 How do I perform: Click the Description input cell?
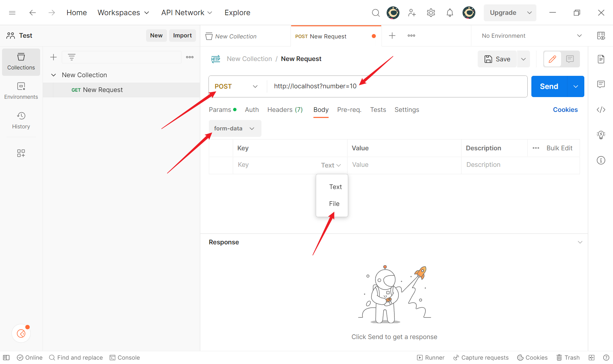click(521, 165)
